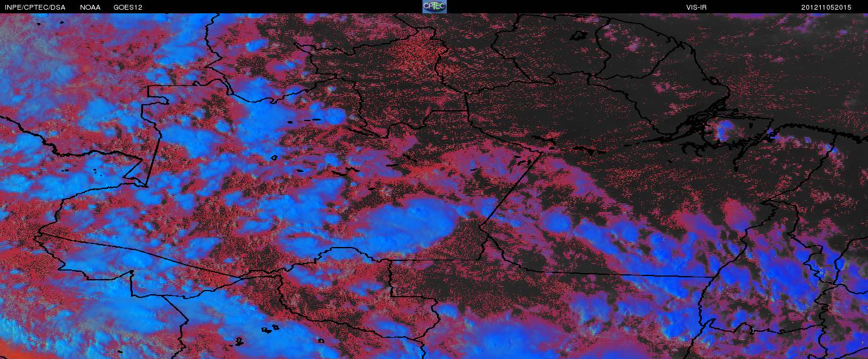Click the CPTEC logo in header
The height and width of the screenshot is (359, 868).
tap(434, 7)
